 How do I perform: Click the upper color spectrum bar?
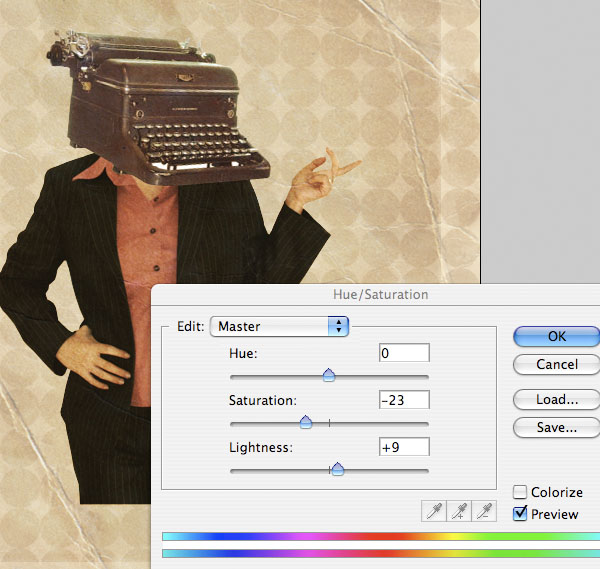pos(381,536)
